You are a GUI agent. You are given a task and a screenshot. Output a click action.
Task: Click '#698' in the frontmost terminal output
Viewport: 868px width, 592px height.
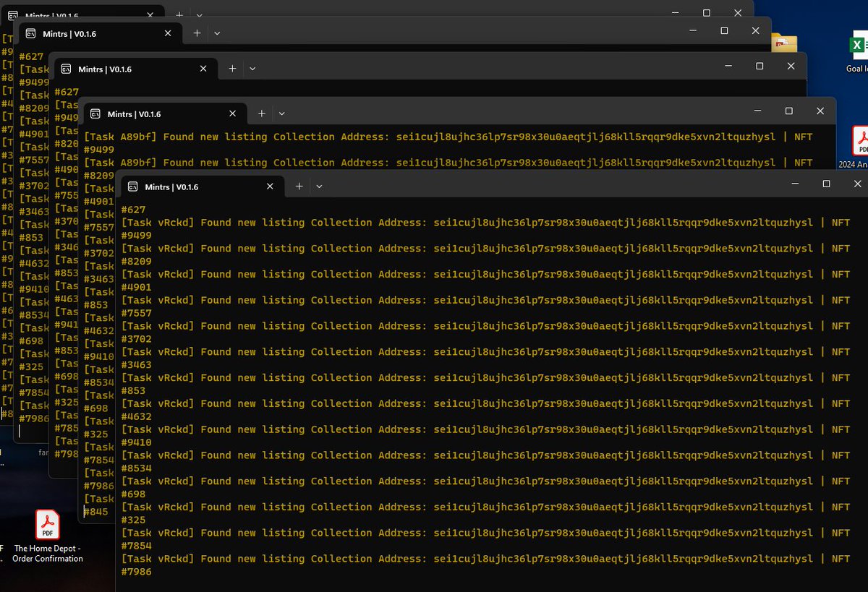(133, 494)
